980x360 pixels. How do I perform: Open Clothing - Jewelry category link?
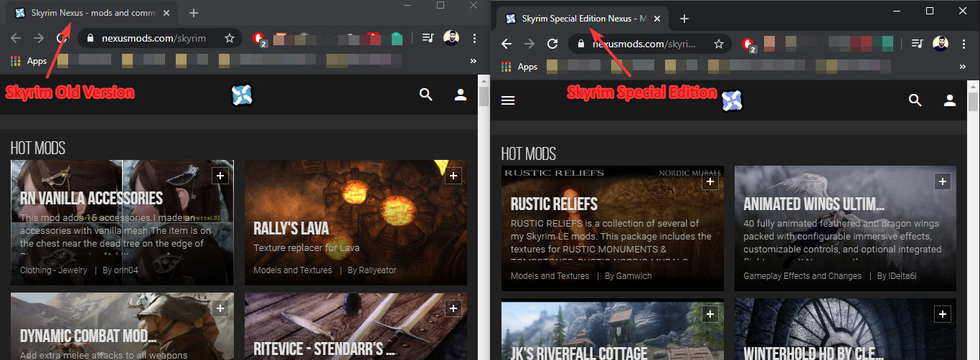54,270
